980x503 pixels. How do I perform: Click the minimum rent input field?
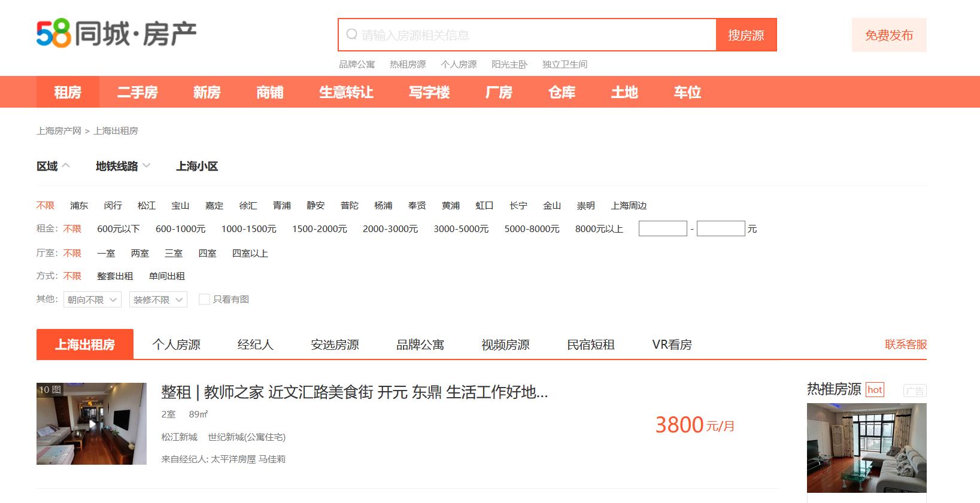(663, 228)
